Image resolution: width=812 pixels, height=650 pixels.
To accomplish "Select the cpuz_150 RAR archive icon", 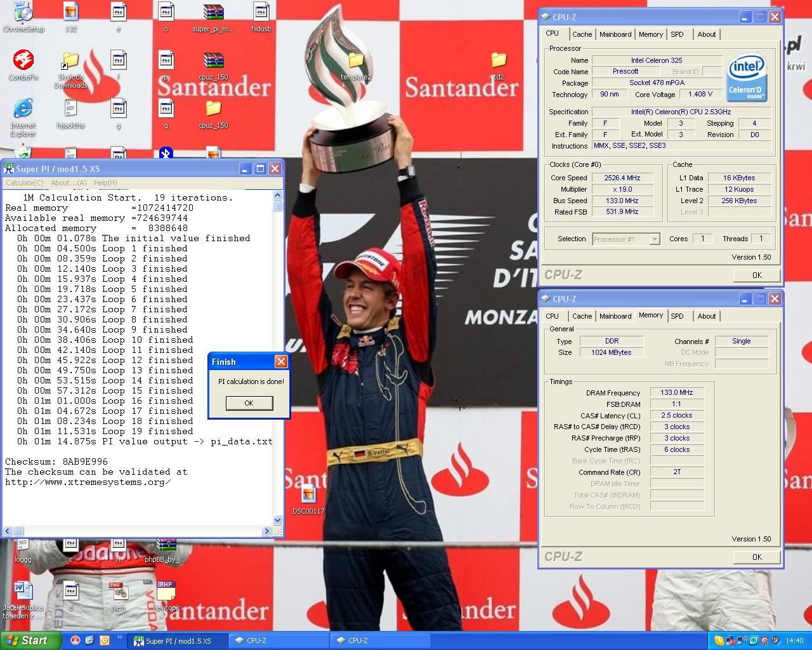I will tap(214, 65).
